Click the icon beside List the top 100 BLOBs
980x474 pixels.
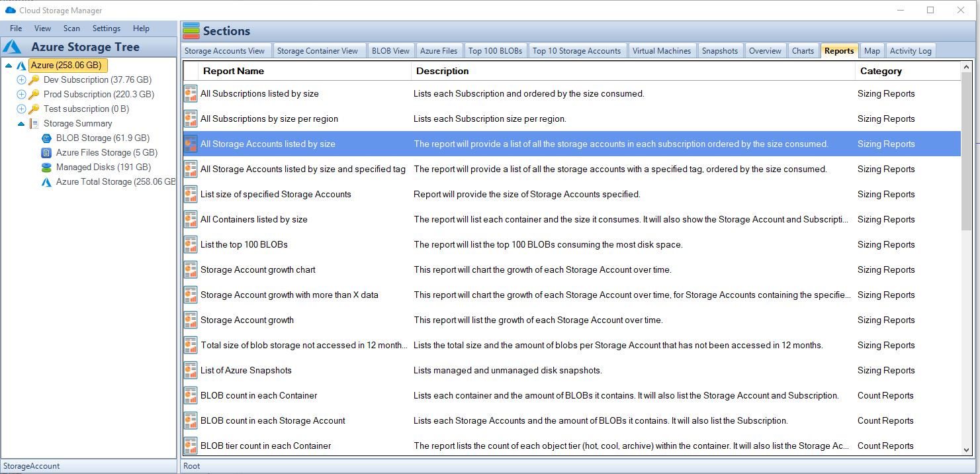tap(191, 245)
